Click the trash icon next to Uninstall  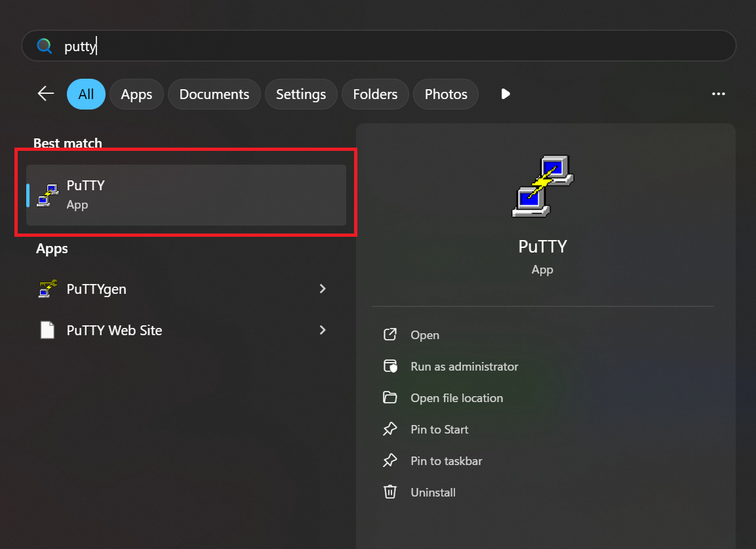[390, 492]
